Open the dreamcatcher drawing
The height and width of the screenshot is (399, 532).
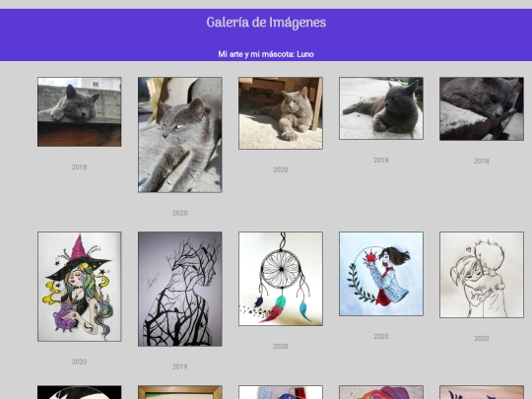(x=281, y=279)
